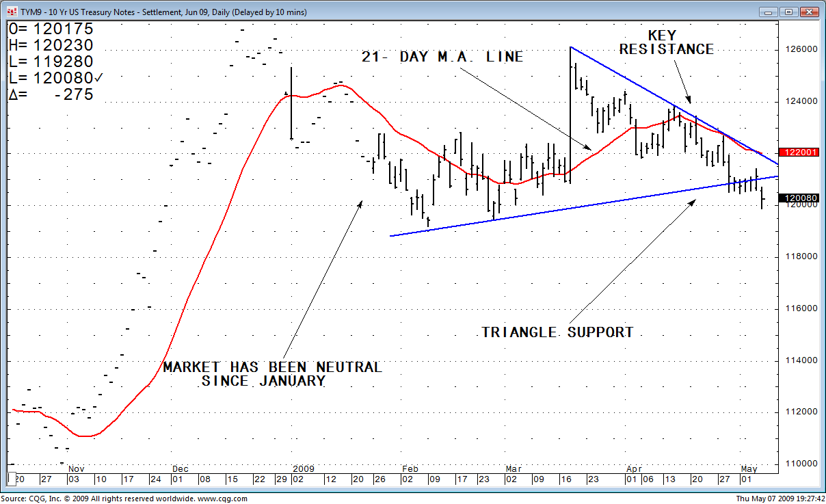Maximize the TYM9 chart window

788,12
